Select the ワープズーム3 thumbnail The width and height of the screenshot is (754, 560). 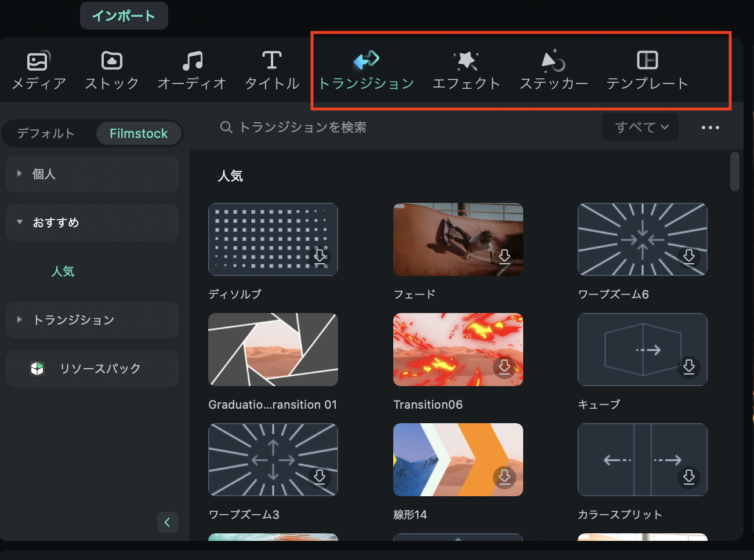tap(273, 460)
